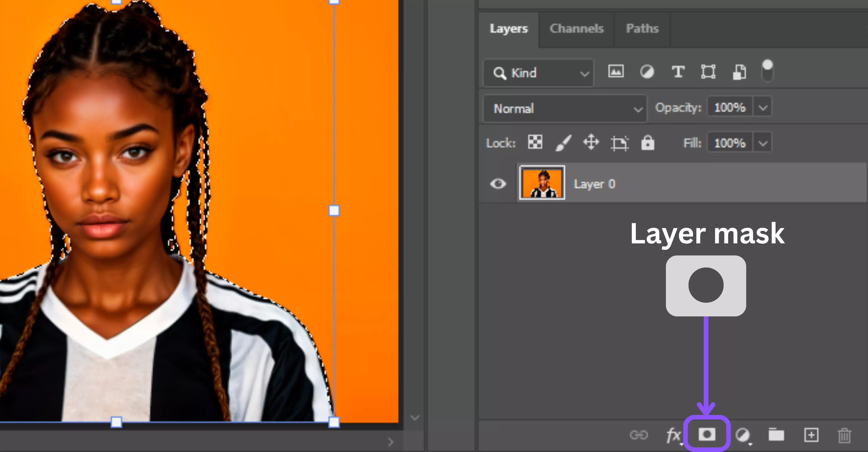Switch to the Paths tab

tap(642, 29)
